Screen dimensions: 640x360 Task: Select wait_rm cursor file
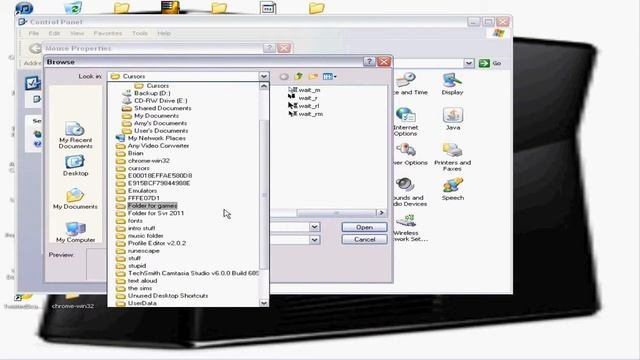(306, 114)
